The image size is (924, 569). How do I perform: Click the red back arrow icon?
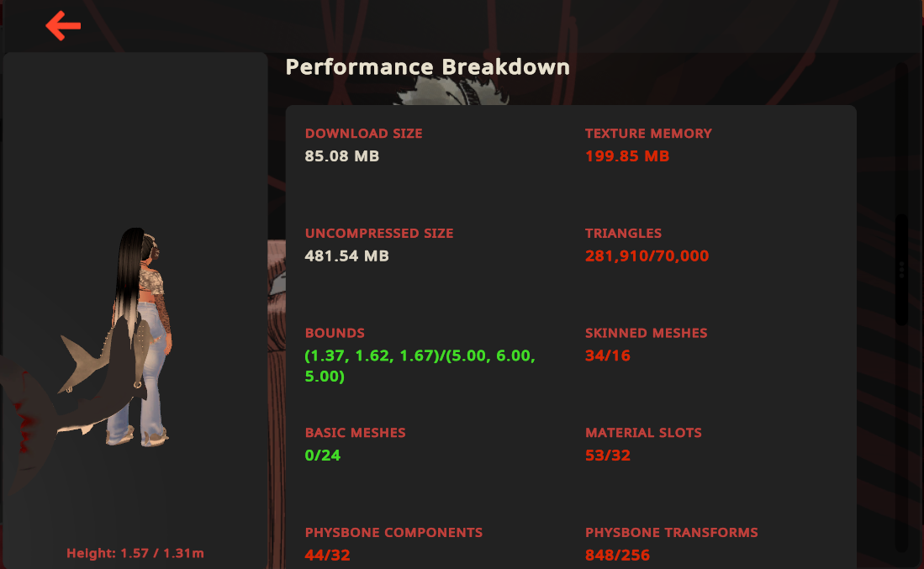pos(63,25)
